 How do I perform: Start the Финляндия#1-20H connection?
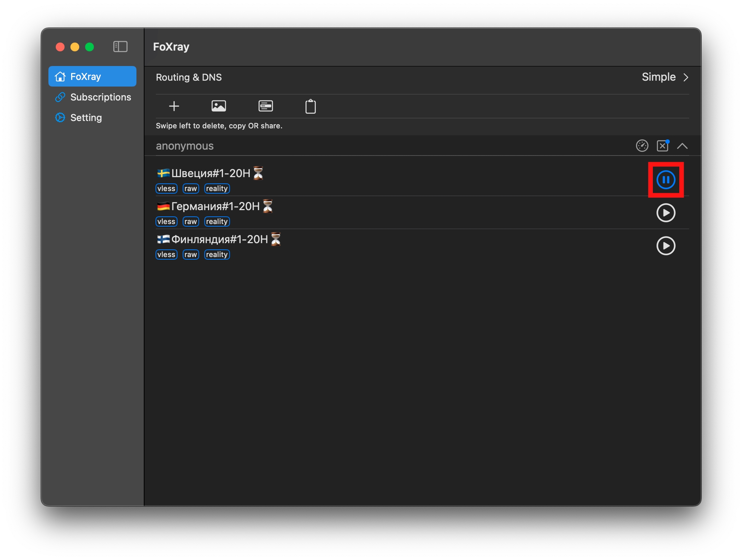point(666,246)
